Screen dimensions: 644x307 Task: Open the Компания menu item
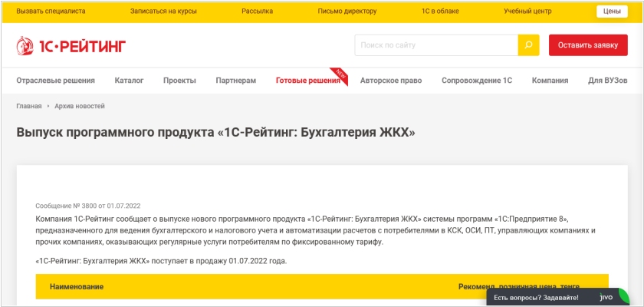(x=550, y=81)
